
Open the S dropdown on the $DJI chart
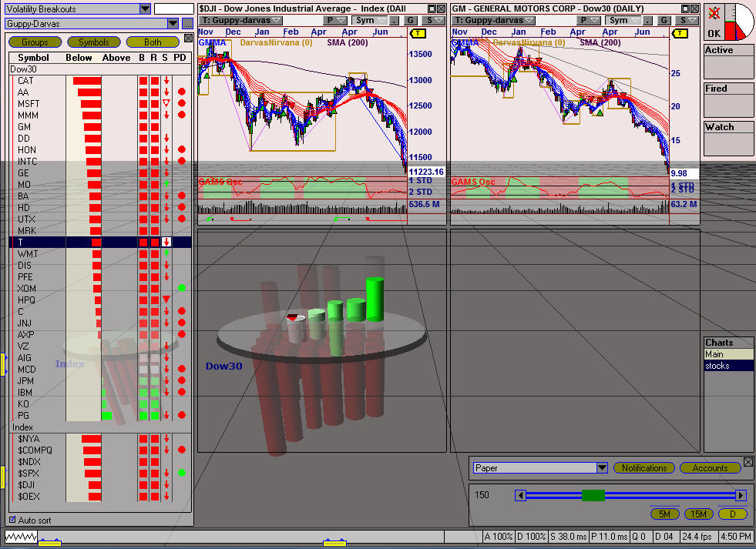[x=433, y=20]
